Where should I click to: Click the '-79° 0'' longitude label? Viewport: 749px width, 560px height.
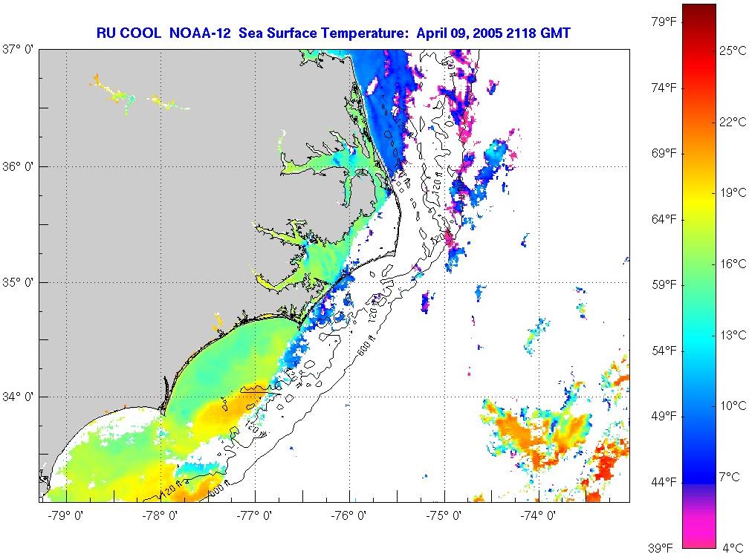65,516
